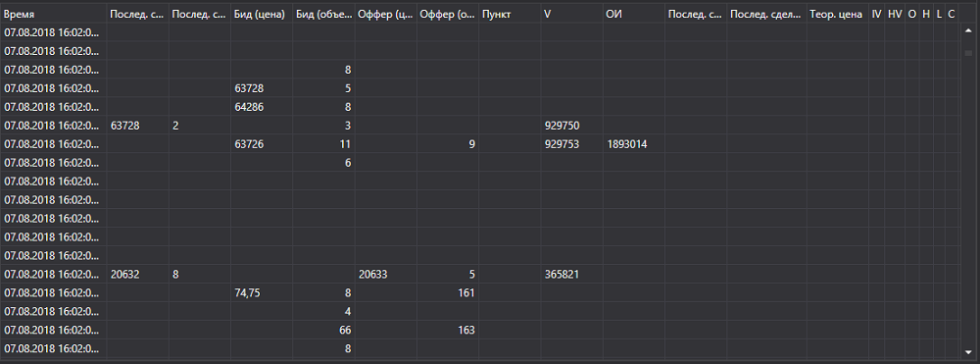Click the Оффер (о... column header
This screenshot has height=364, width=980.
(448, 14)
